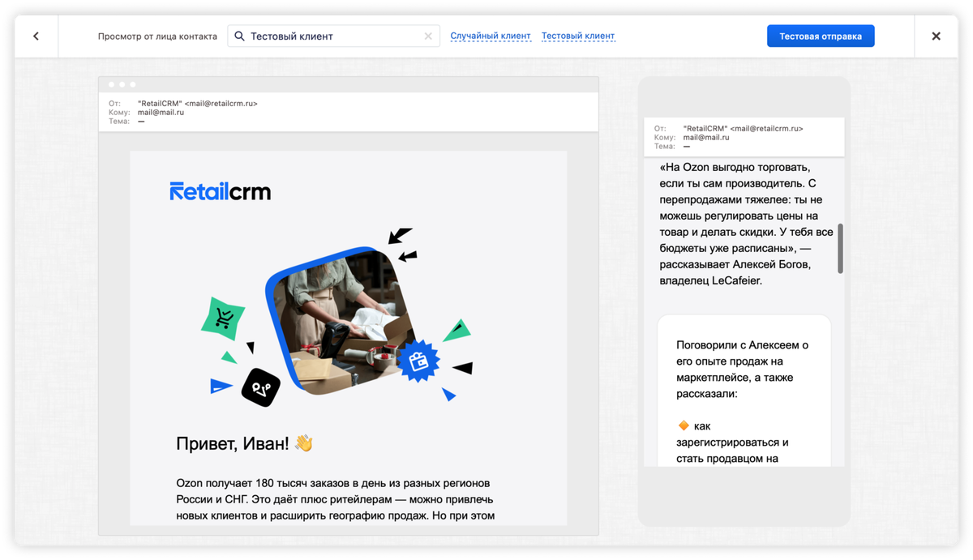The width and height of the screenshot is (973, 560).
Task: Click the black route icon in the banner
Action: [x=261, y=387]
